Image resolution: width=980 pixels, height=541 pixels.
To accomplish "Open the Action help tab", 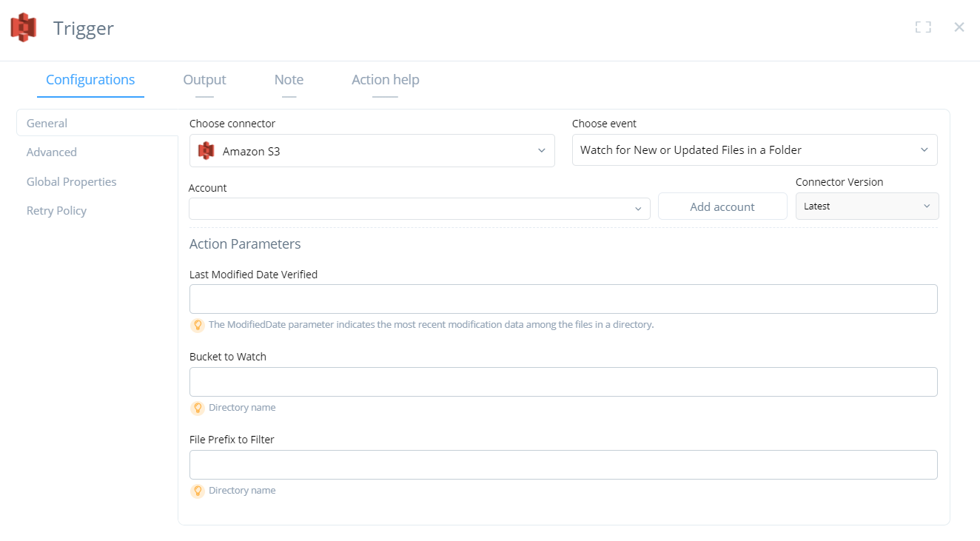I will 386,79.
